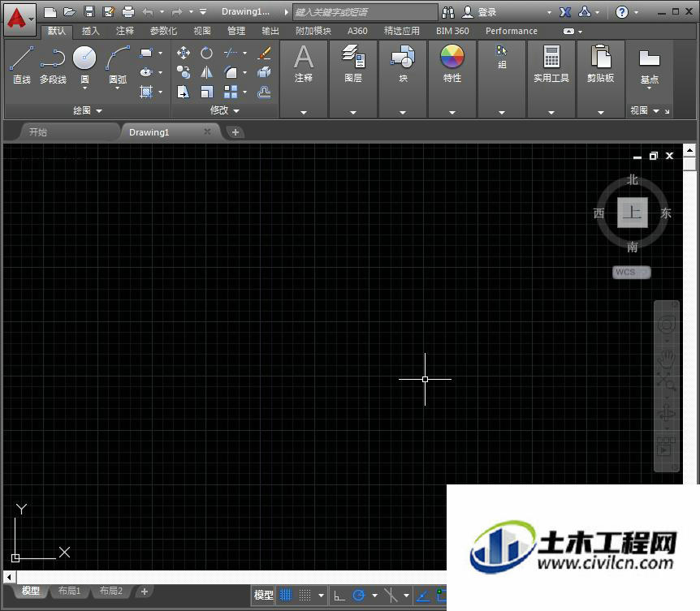Add a new drawing tab with plus
The height and width of the screenshot is (611, 700).
pos(235,132)
